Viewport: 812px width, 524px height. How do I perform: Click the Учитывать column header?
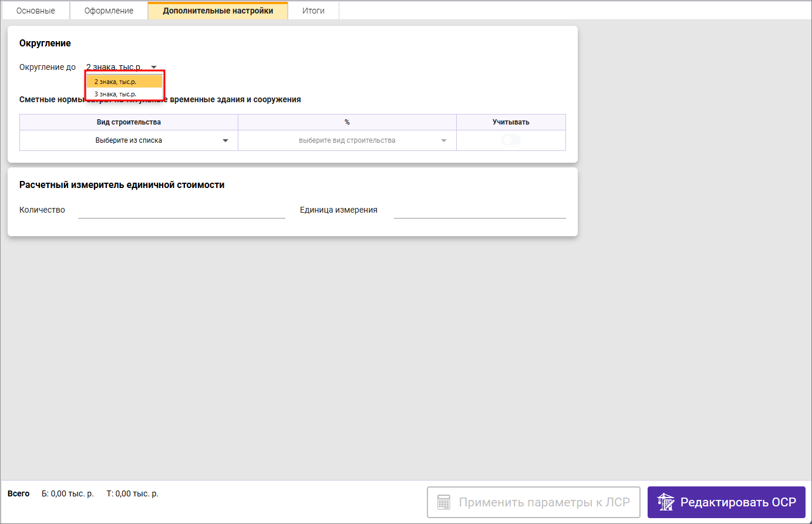tap(511, 122)
